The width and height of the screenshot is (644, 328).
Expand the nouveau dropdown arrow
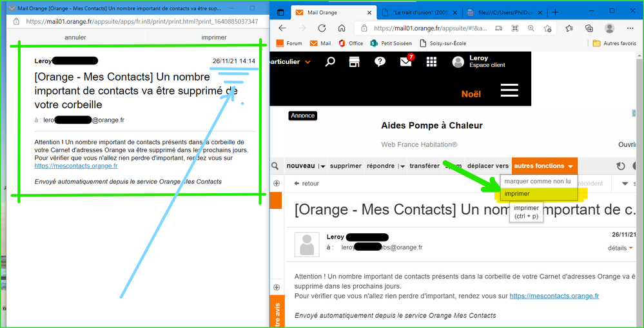(322, 166)
